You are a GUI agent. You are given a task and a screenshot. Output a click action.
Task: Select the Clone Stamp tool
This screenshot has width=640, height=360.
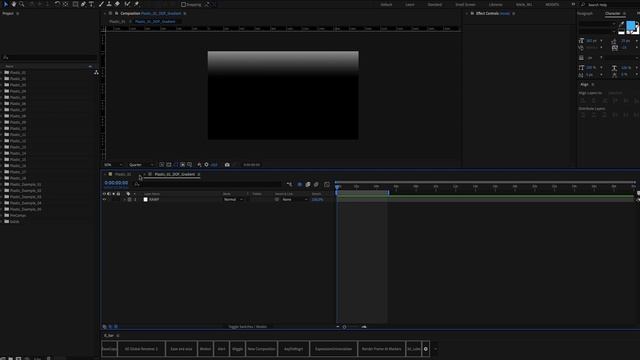(x=109, y=4)
